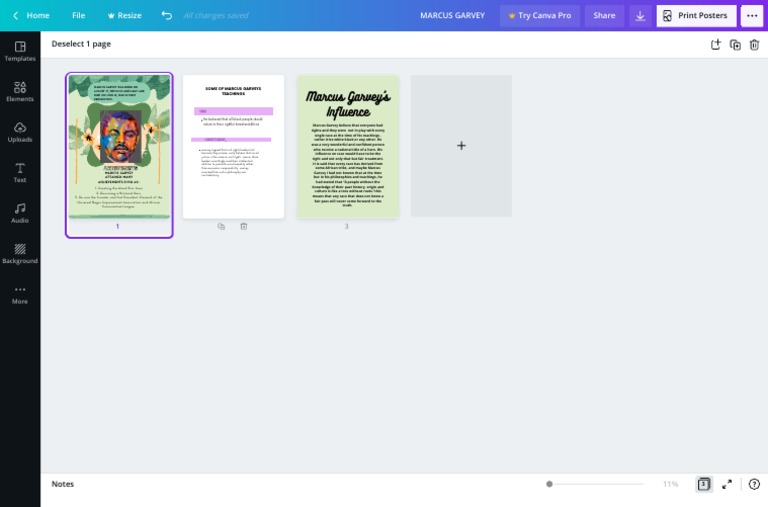
Task: Duplicate page 2 using icon below thumbnail
Action: coord(221,226)
